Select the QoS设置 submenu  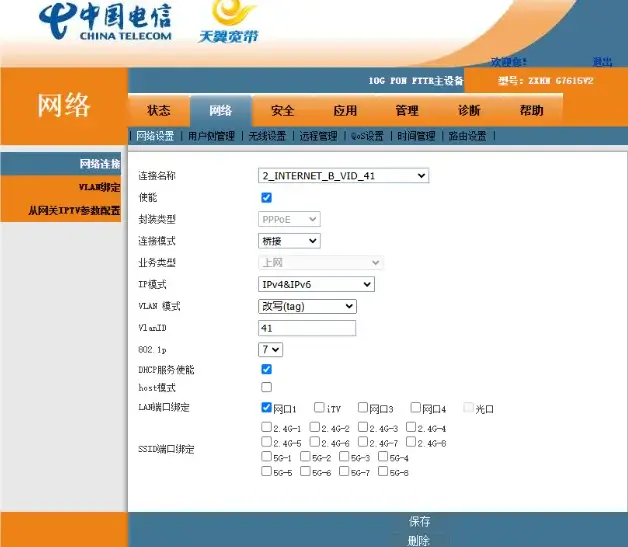(x=368, y=136)
